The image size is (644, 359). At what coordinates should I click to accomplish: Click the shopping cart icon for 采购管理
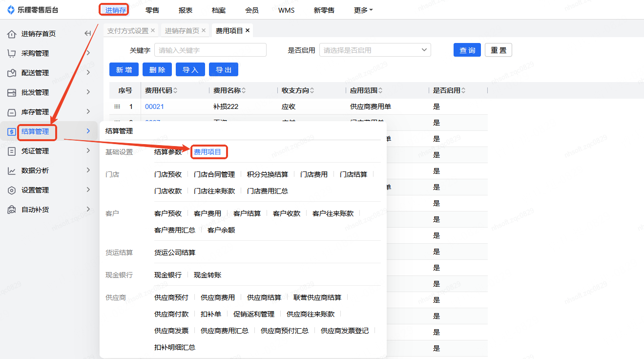coord(12,53)
